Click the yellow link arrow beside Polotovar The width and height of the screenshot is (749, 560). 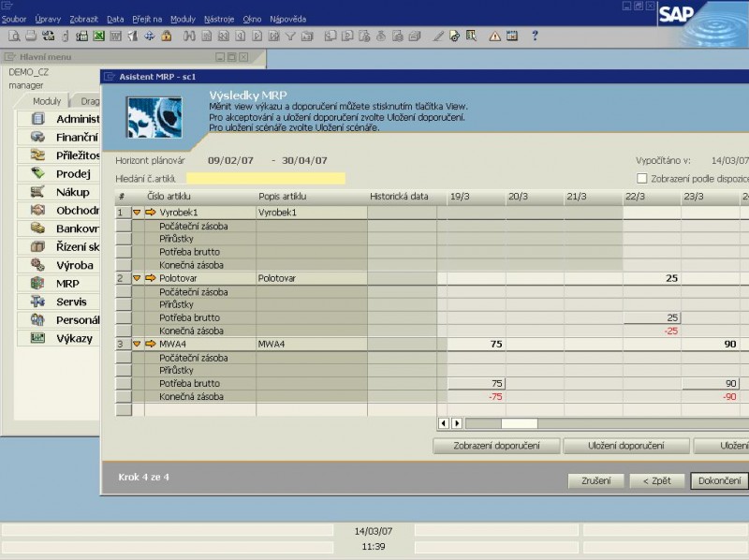click(x=151, y=278)
